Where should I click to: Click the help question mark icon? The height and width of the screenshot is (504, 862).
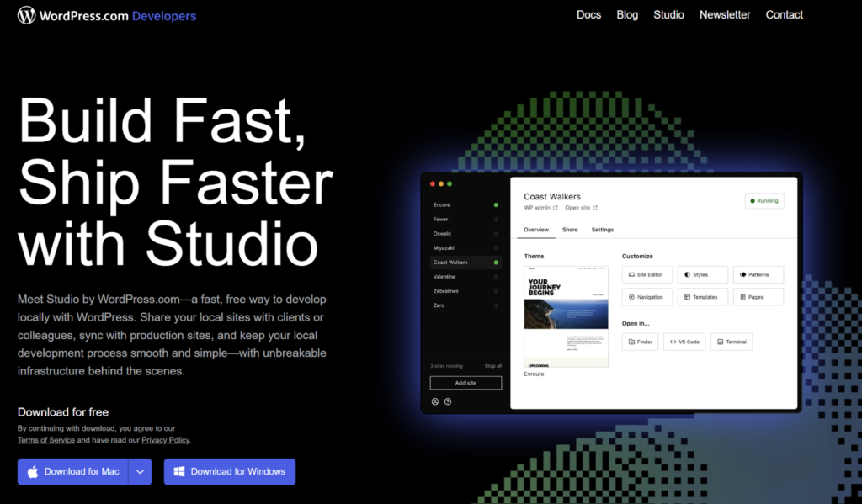point(448,401)
